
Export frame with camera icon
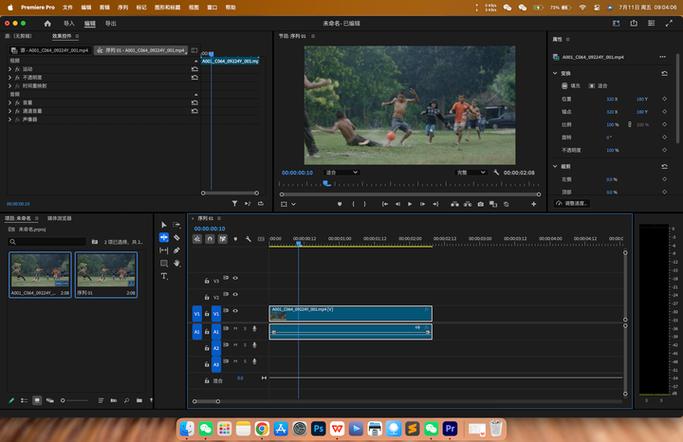click(480, 204)
